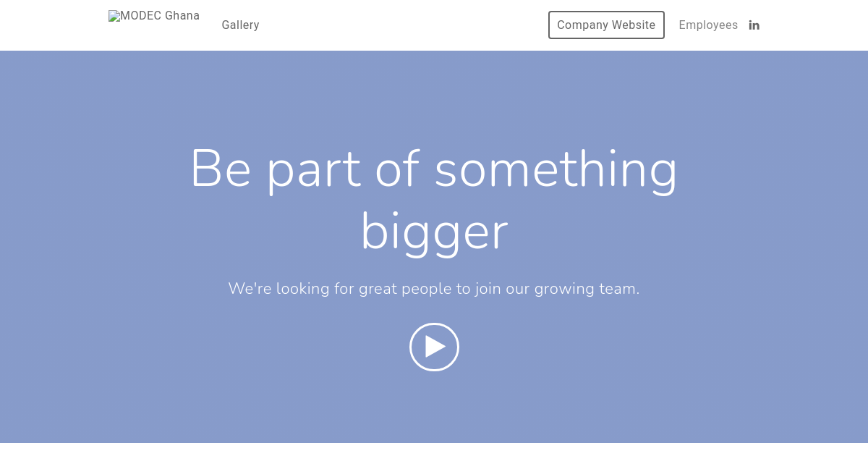Open the LinkedIn icon link

754,25
